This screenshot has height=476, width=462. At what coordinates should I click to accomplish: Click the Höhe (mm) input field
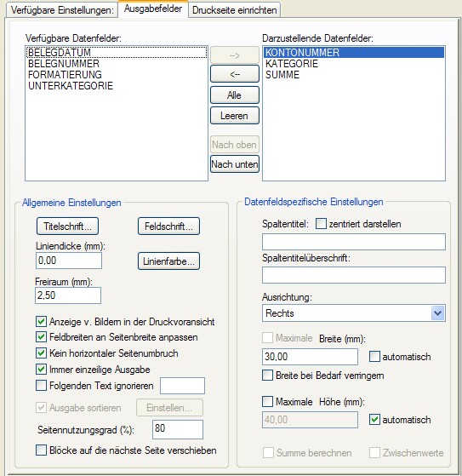click(310, 420)
